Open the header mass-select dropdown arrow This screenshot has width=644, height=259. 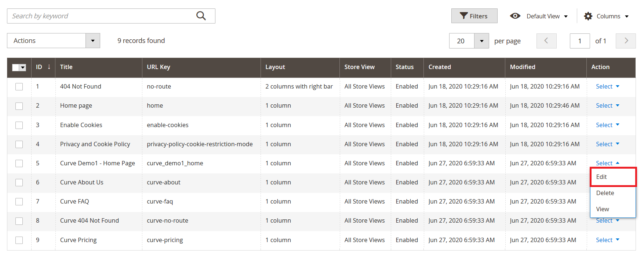point(23,68)
